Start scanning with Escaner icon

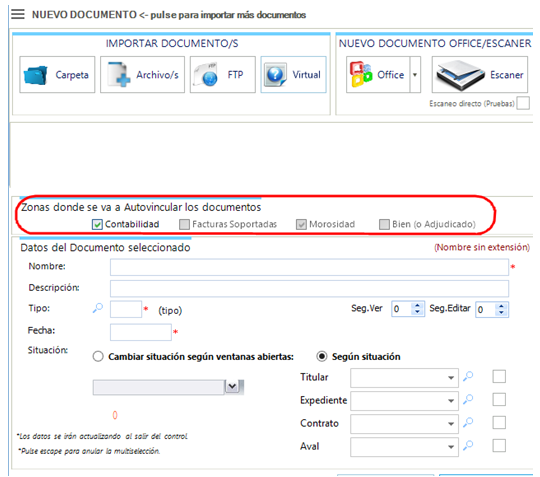click(460, 75)
